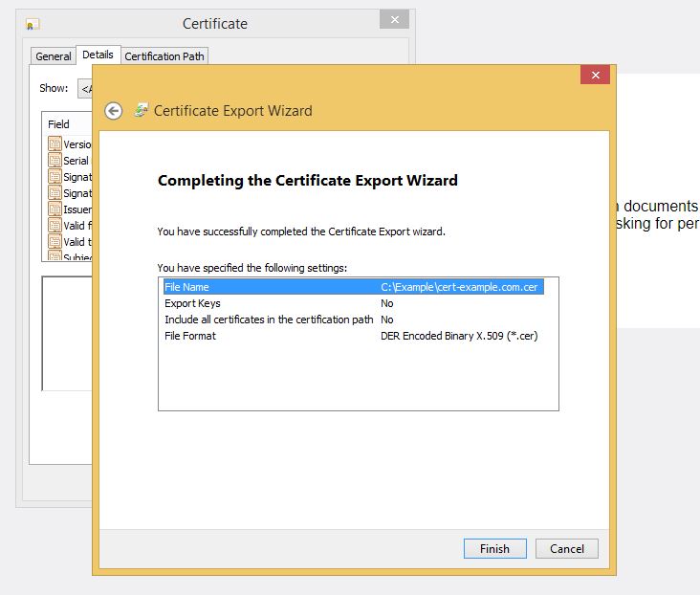
Task: Click the certificate icon in the Certificate title bar
Action: 33,24
